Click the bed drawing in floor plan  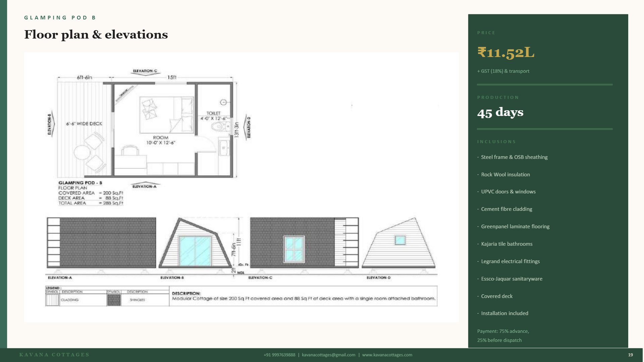[x=167, y=115]
